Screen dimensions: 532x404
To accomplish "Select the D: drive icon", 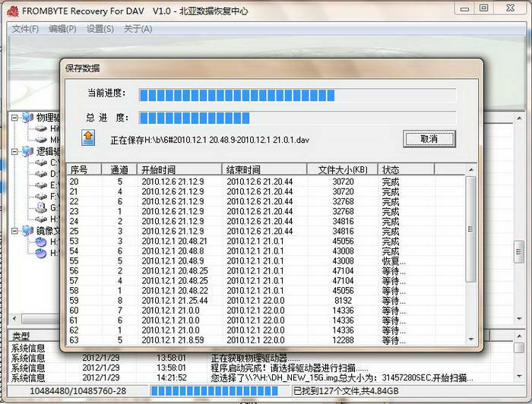I will click(41, 174).
